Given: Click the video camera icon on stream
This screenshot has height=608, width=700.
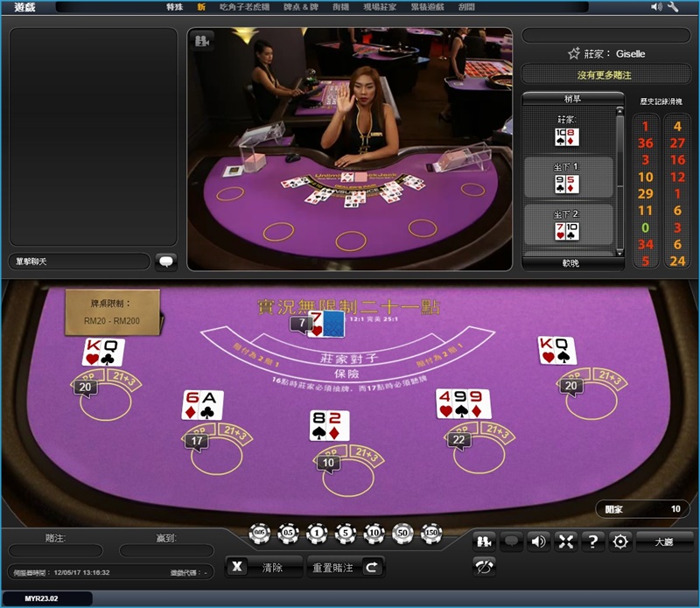Looking at the screenshot, I should (x=202, y=41).
